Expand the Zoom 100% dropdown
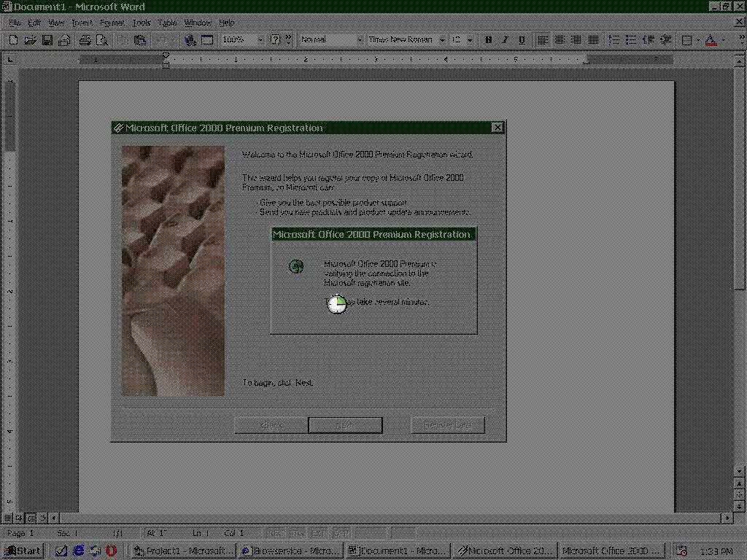Viewport: 747px width, 560px height. pos(260,40)
